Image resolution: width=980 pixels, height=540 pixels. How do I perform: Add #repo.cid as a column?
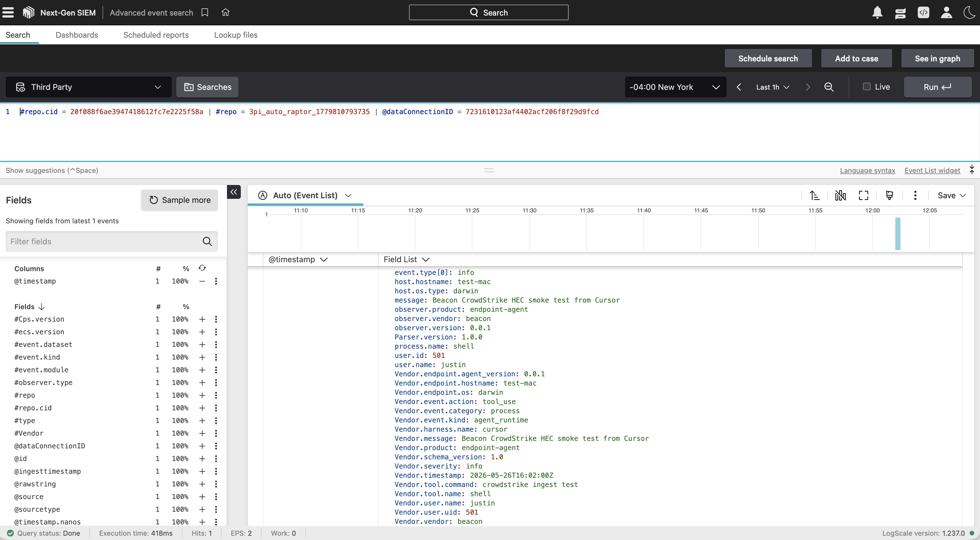click(202, 408)
